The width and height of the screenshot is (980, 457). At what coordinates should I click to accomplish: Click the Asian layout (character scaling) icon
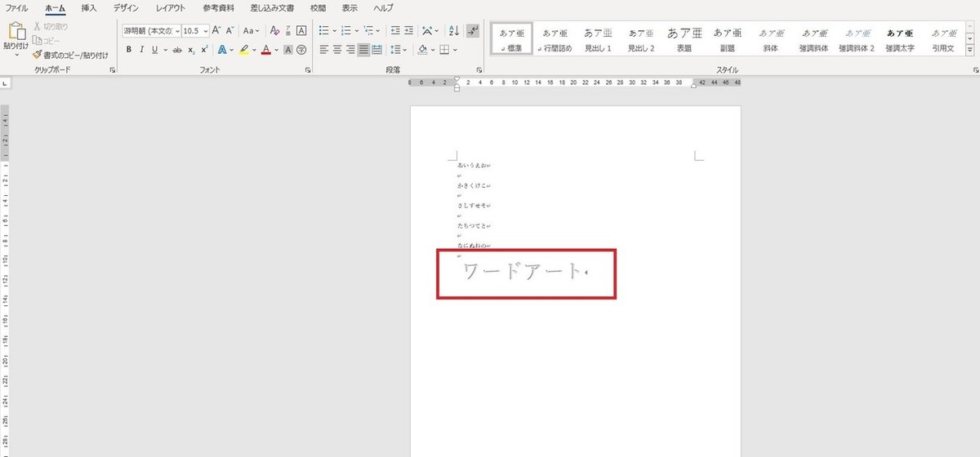click(x=427, y=30)
